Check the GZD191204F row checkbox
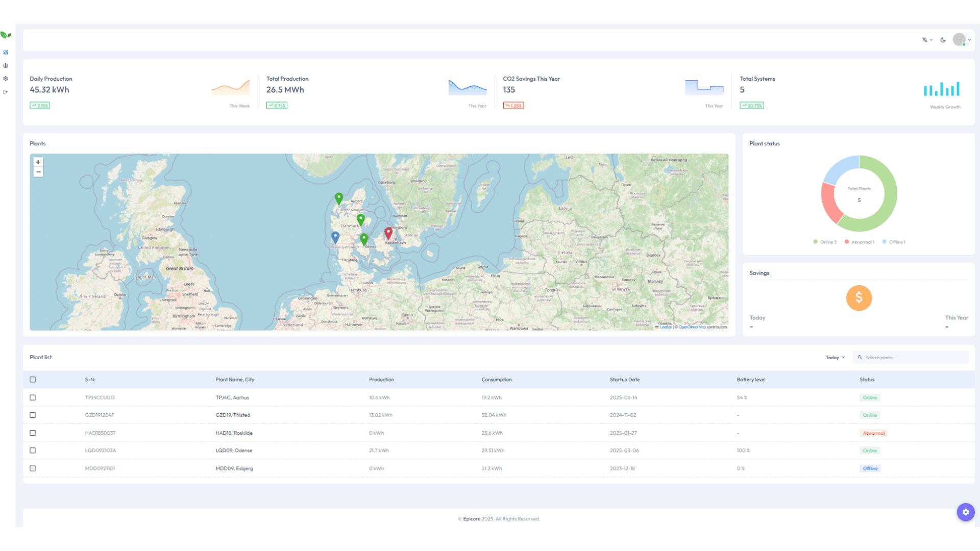980x551 pixels. (33, 415)
